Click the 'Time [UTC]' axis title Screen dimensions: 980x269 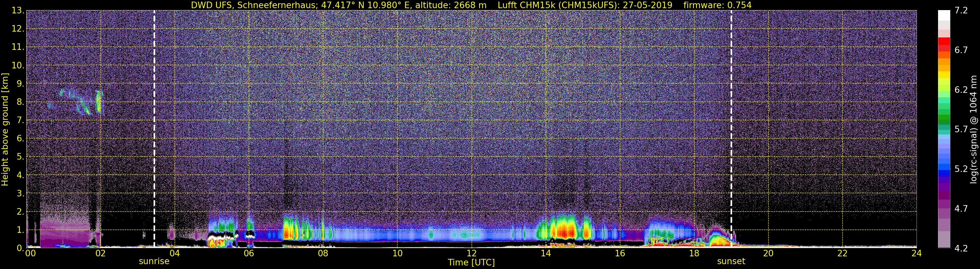click(x=471, y=262)
